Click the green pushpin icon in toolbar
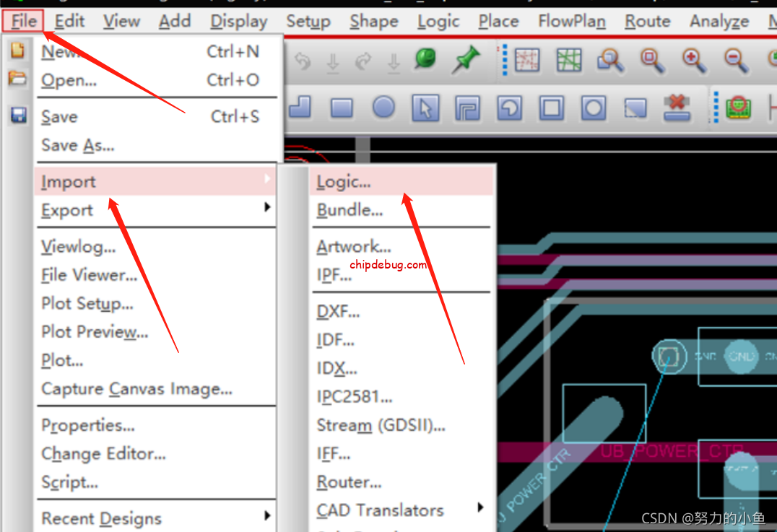The image size is (777, 532). (466, 61)
